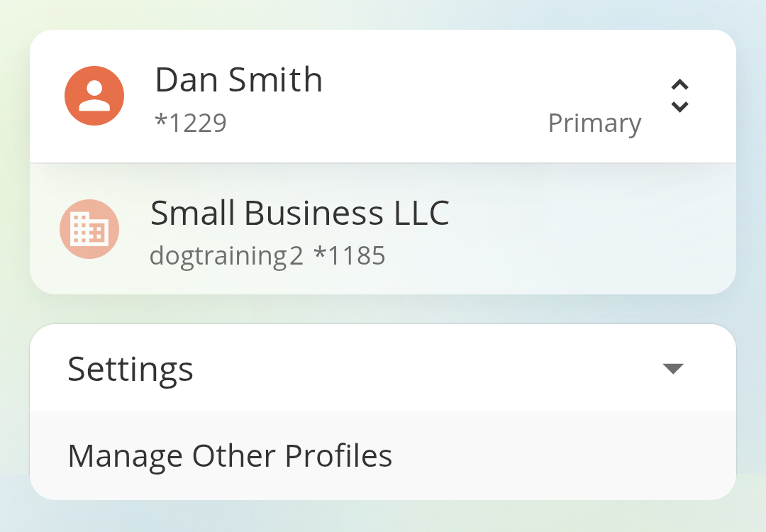The image size is (766, 532).
Task: Open Manage Other Profiles
Action: 230,455
